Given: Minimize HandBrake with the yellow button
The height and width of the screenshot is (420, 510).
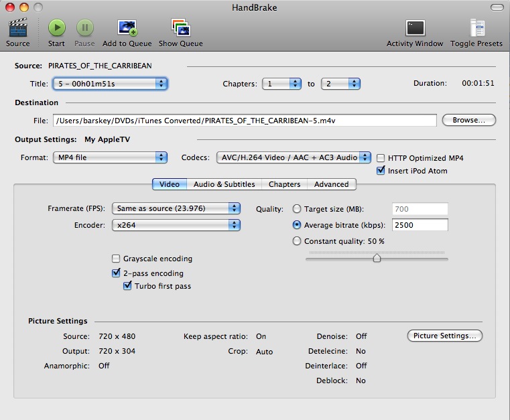Looking at the screenshot, I should pos(24,7).
